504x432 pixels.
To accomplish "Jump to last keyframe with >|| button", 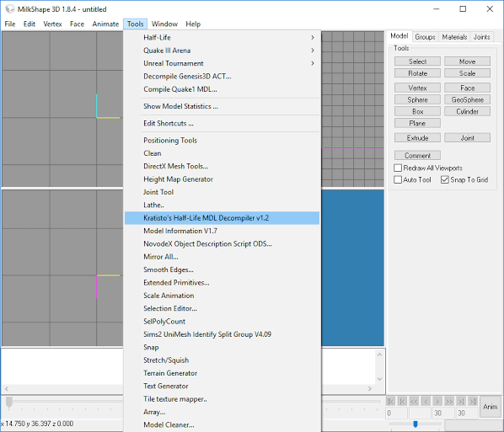I will (473, 402).
